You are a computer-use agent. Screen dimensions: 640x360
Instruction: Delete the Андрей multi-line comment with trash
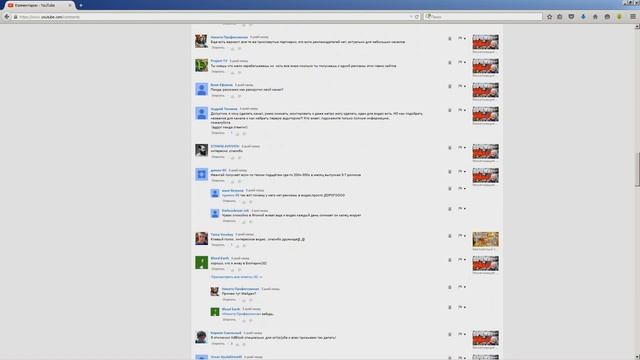click(x=450, y=110)
